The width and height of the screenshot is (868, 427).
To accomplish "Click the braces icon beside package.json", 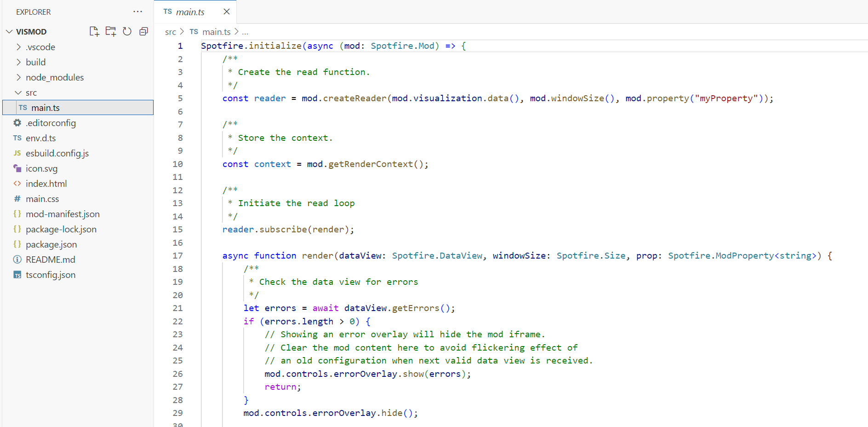I will (x=17, y=244).
